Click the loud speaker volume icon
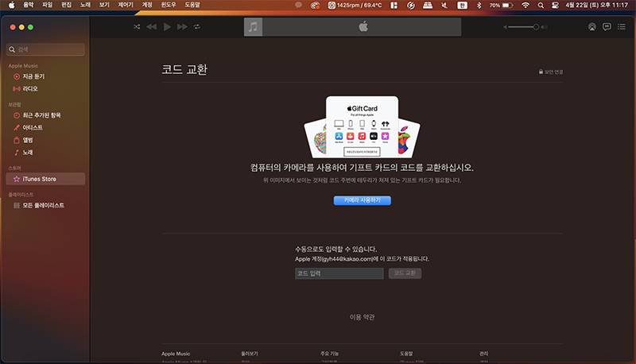The height and width of the screenshot is (364, 636). click(x=545, y=27)
